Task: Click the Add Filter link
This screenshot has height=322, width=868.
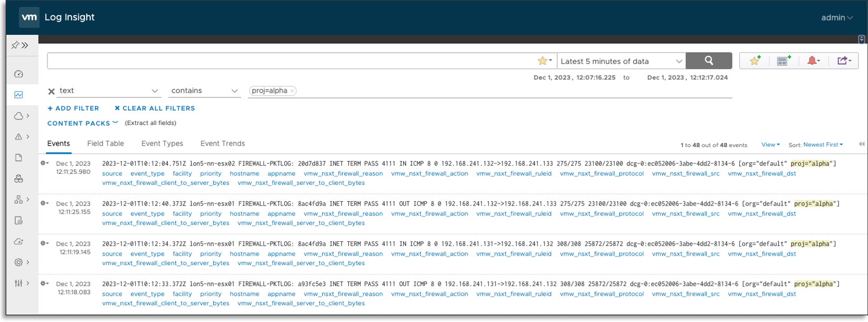Action: 73,108
